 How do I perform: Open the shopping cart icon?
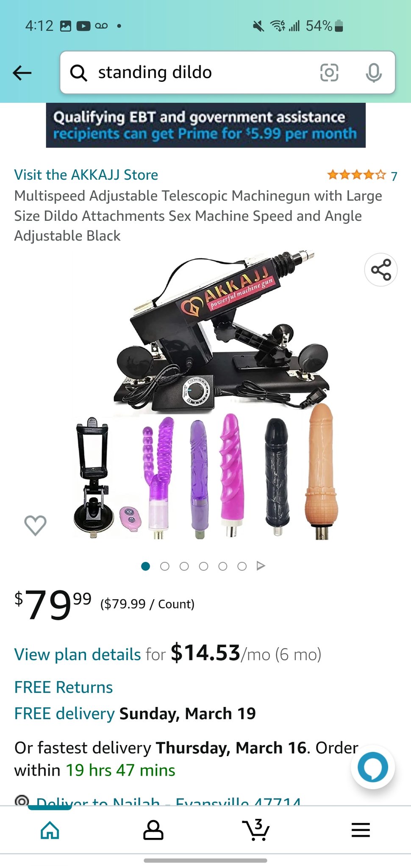[256, 830]
